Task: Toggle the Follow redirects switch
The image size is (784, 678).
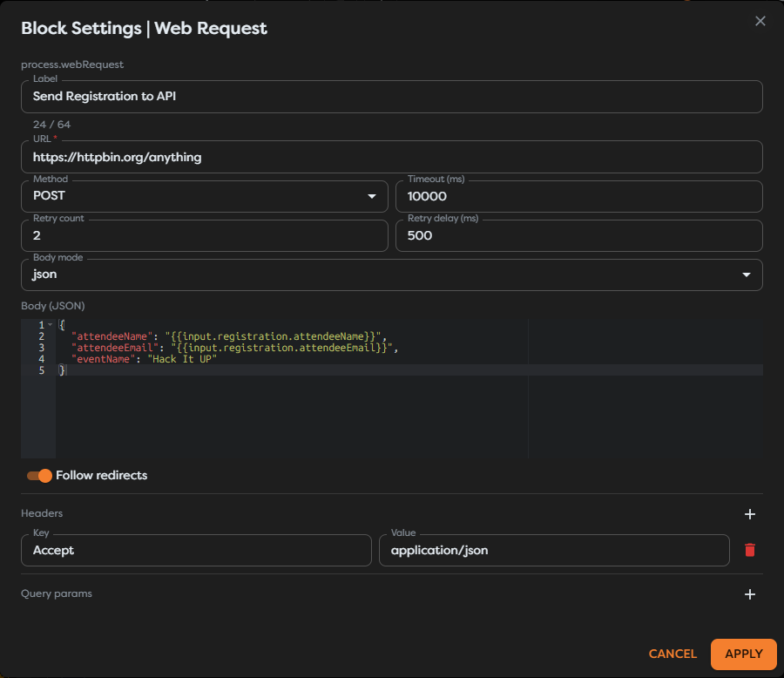Action: [39, 475]
